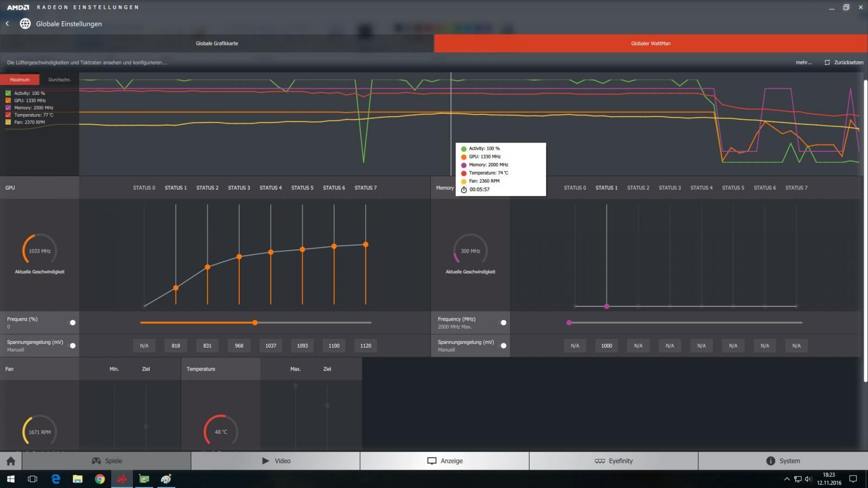Click the GPU Status 1 frequency point

click(176, 288)
